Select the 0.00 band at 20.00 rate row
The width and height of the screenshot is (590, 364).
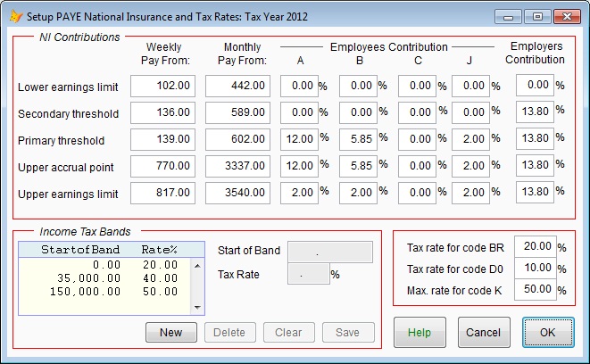[x=104, y=265]
